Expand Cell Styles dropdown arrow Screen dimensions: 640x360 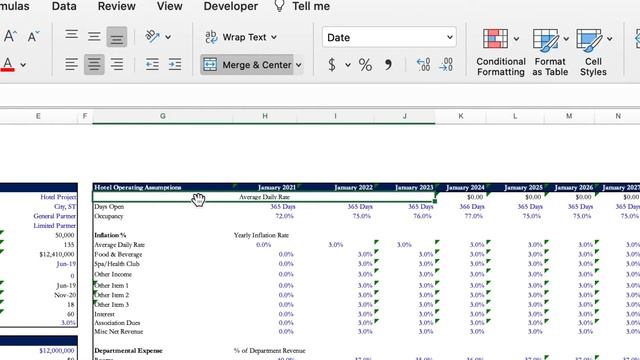coord(609,39)
